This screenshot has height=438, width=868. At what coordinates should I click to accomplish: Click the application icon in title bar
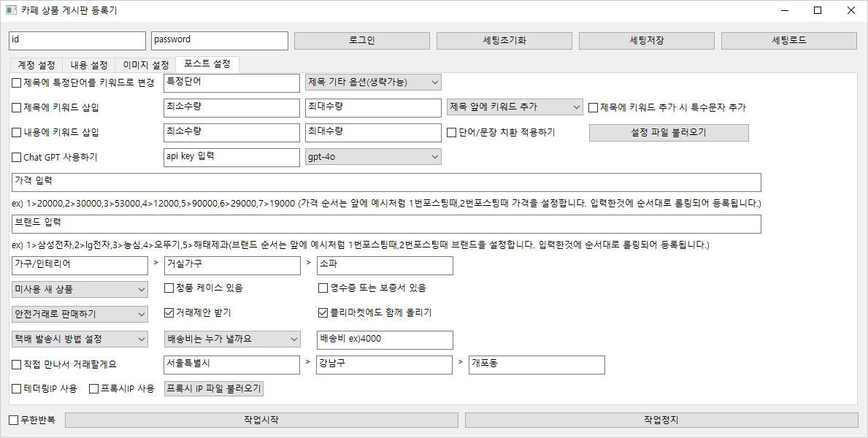11,10
